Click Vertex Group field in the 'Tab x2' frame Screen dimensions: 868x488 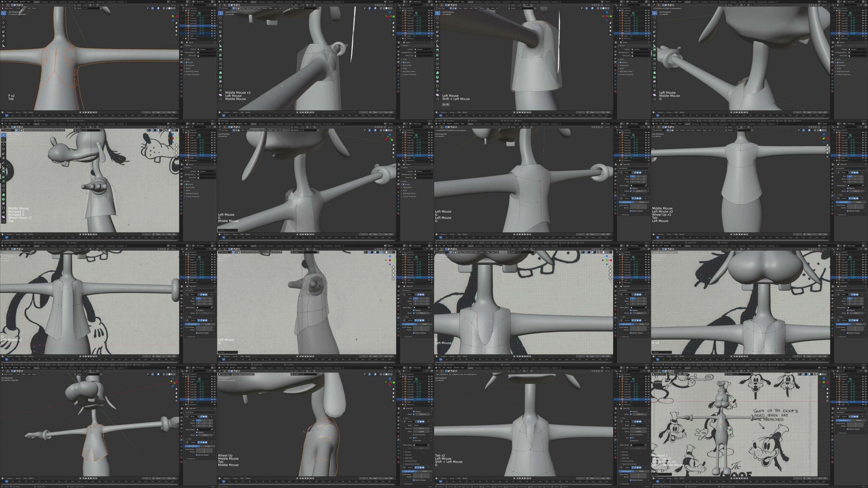(637, 445)
